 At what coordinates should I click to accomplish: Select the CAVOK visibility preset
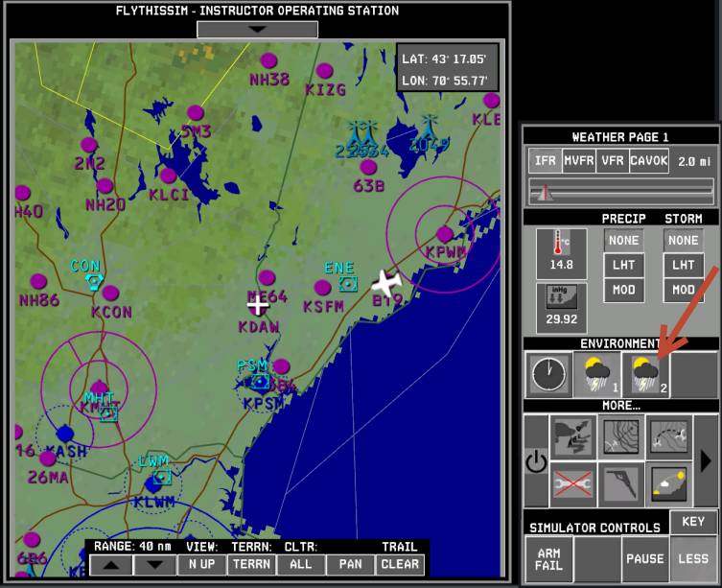pos(649,160)
